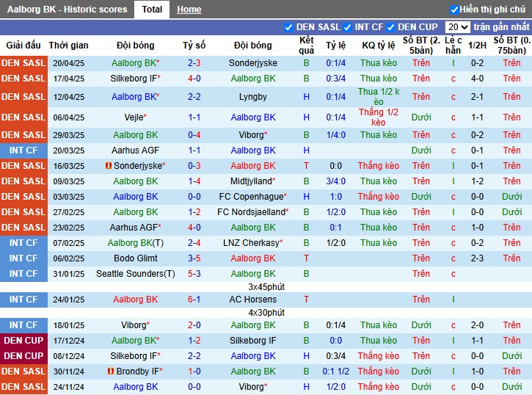Uncheck the INT CF filter checkbox

click(x=347, y=27)
